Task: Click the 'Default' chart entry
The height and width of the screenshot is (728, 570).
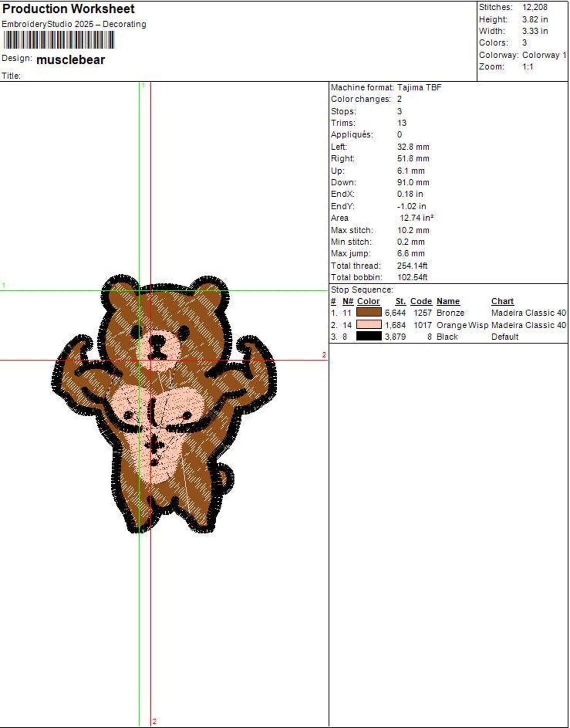Action: 504,337
